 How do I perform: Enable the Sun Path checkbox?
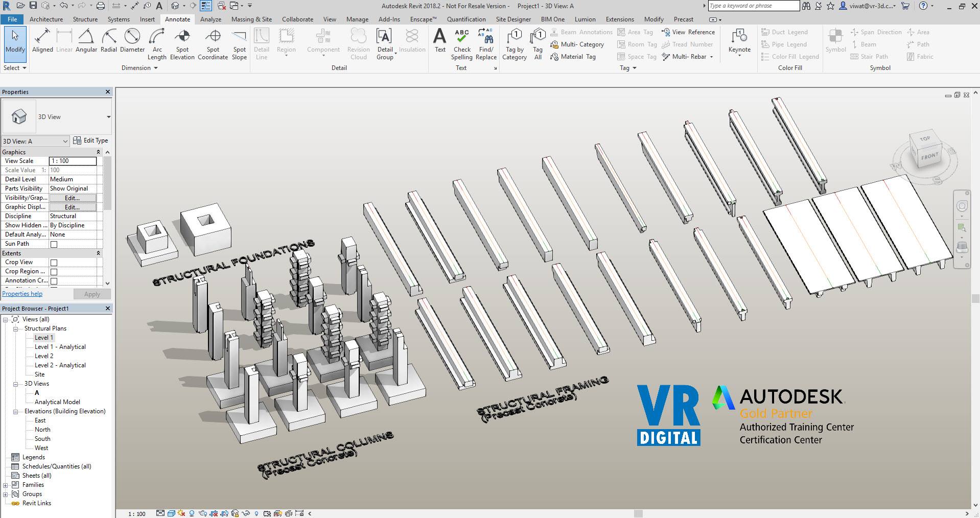[54, 244]
